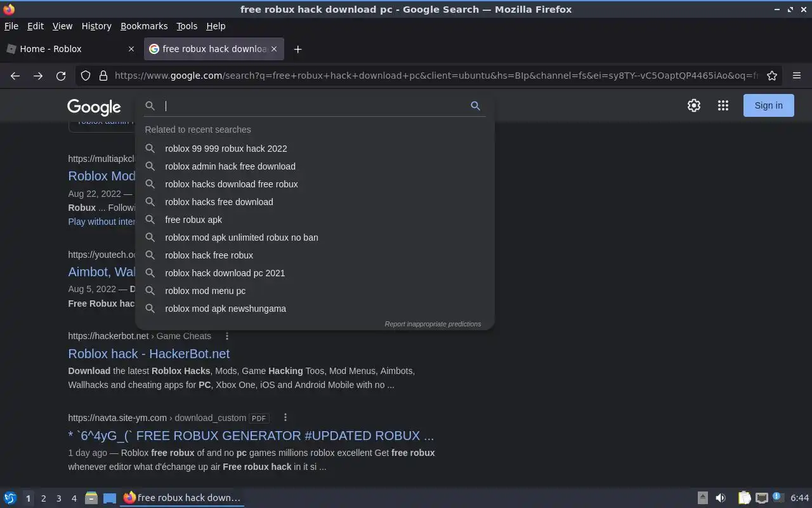Click Report inappropriate predictions
Image resolution: width=812 pixels, height=508 pixels.
(x=433, y=324)
